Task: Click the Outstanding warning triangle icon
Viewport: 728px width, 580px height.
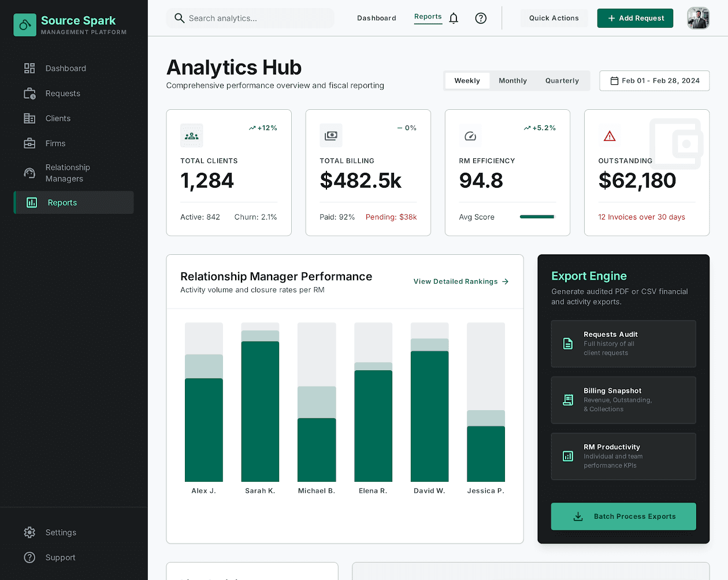Action: tap(610, 136)
